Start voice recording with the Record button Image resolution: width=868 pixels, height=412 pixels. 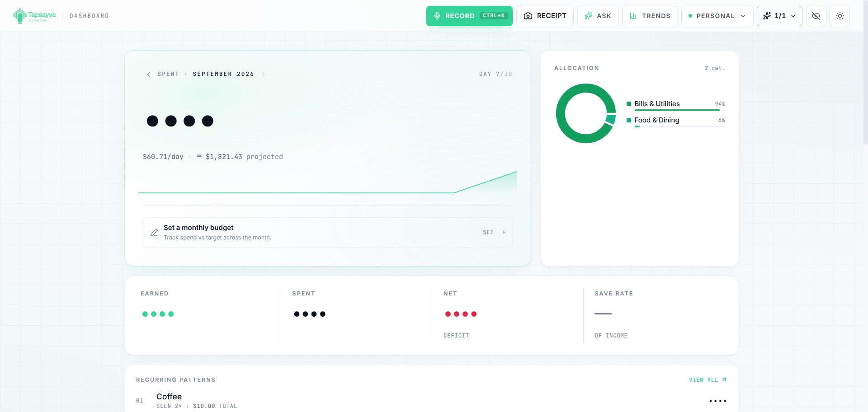coord(469,16)
